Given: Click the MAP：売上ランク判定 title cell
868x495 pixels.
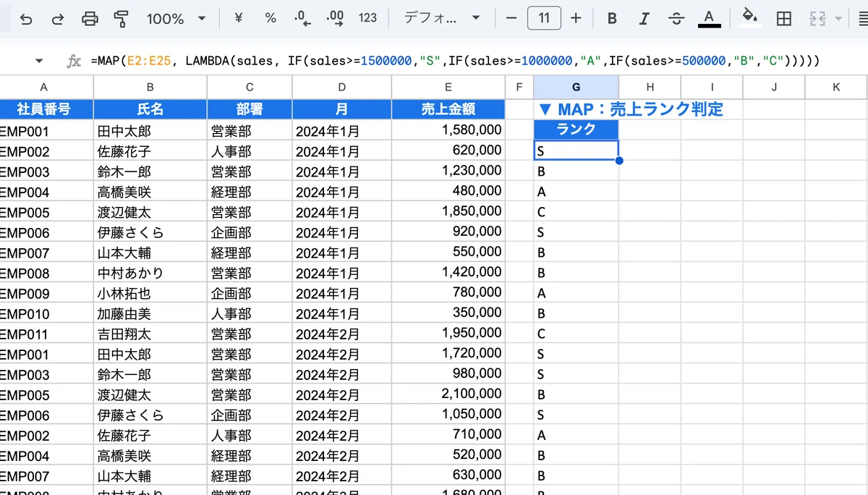Looking at the screenshot, I should 631,109.
